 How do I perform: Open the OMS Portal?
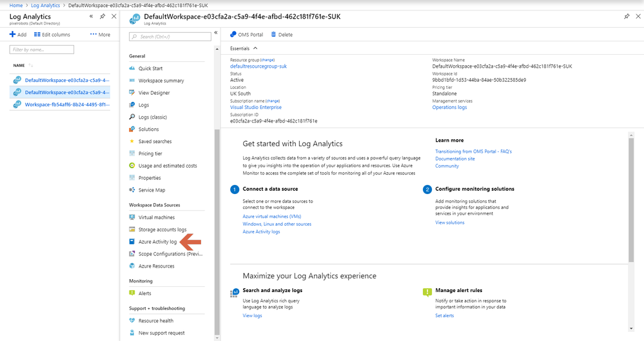pos(246,35)
